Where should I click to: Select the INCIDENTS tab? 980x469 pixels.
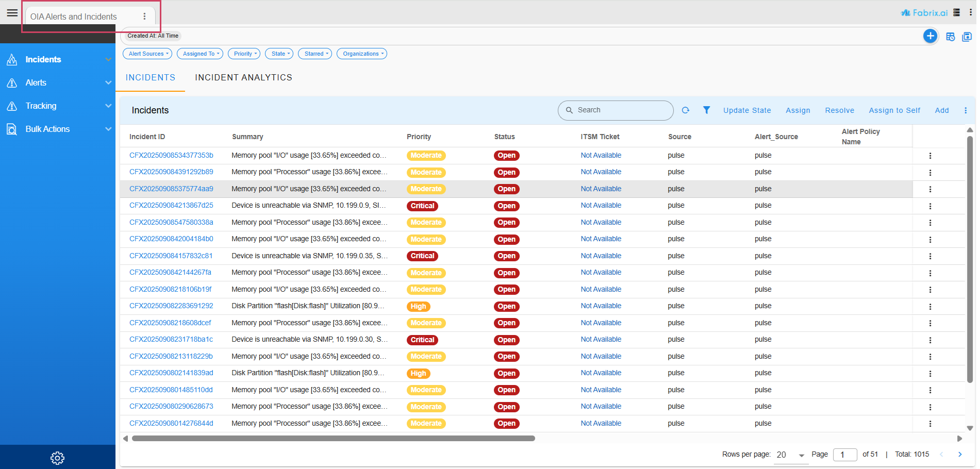click(150, 77)
